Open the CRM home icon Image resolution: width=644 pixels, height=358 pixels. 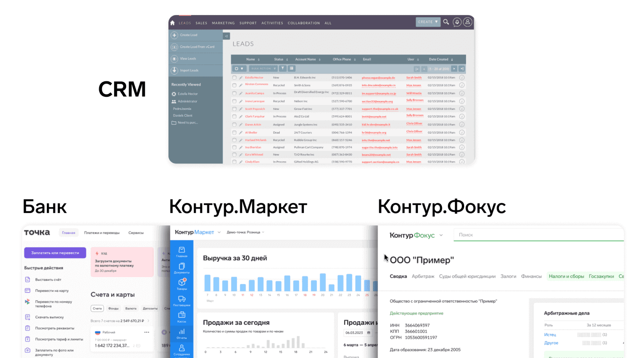tap(172, 23)
